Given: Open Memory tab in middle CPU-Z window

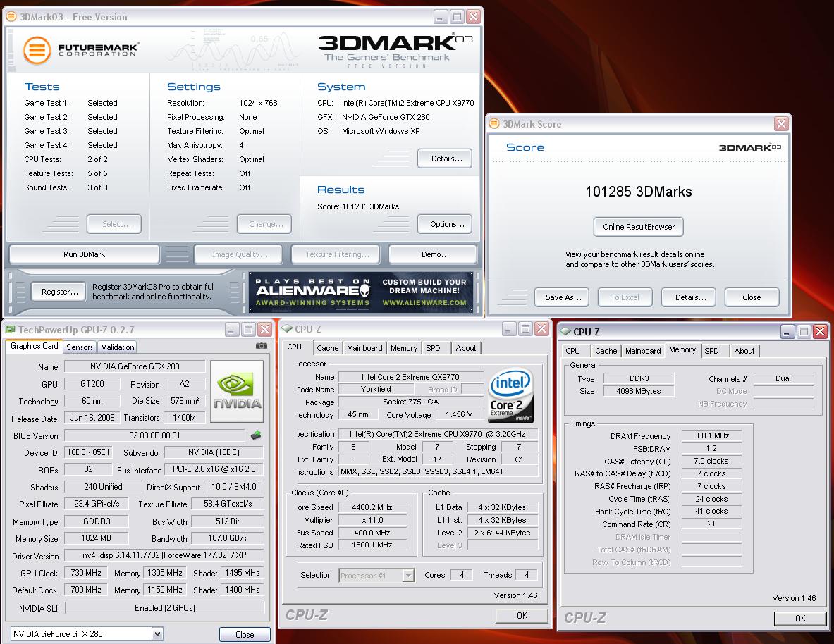Looking at the screenshot, I should (x=404, y=348).
